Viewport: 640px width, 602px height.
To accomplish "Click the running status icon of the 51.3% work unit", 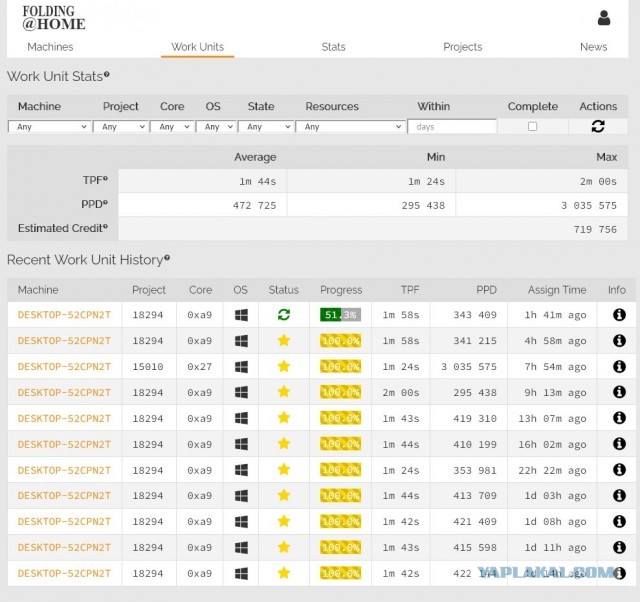I will 284,314.
